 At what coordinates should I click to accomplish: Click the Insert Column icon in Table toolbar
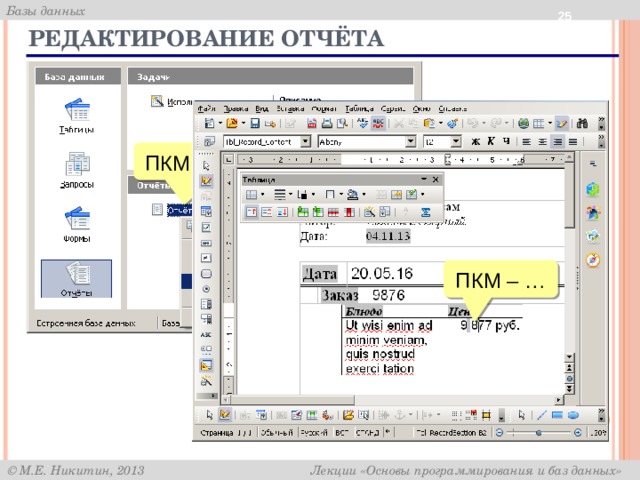[318, 212]
